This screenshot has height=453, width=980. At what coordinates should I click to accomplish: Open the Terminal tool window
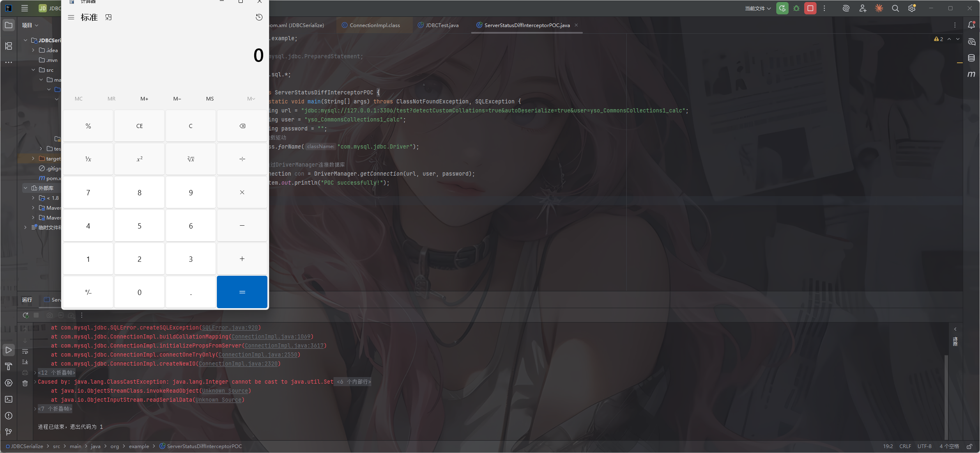(x=9, y=399)
